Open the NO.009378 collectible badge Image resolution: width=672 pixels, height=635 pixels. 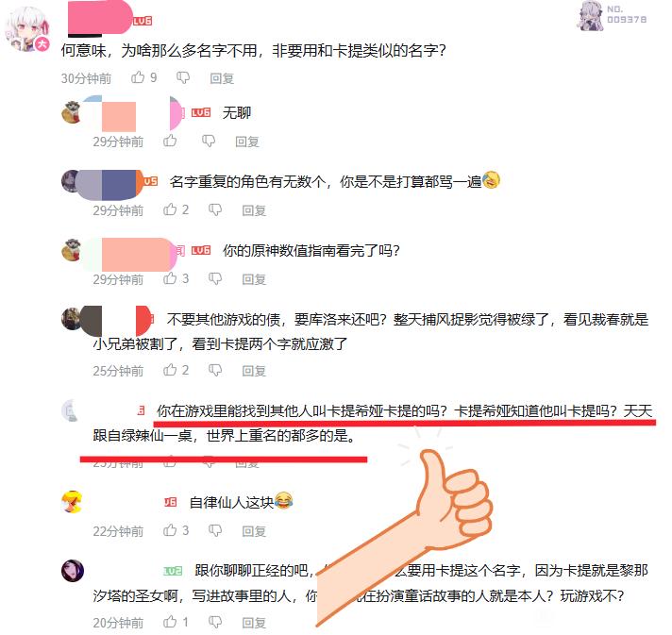(x=612, y=15)
